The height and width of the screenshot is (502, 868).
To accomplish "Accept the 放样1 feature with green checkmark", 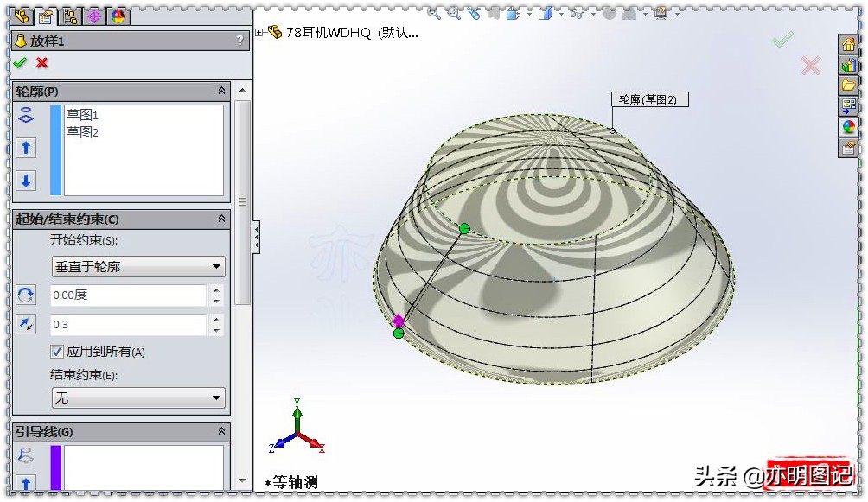I will 21,63.
